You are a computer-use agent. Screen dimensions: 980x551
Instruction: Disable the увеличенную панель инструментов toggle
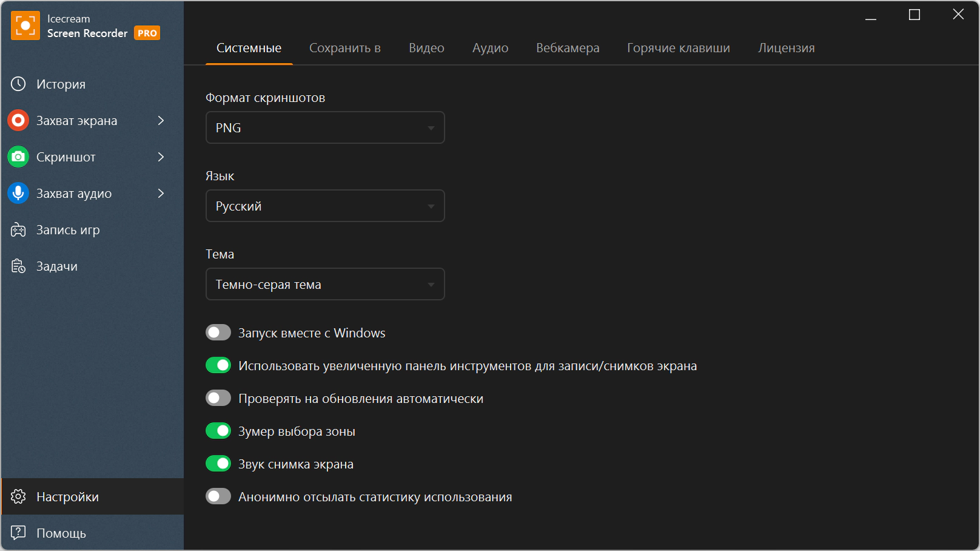coord(218,365)
